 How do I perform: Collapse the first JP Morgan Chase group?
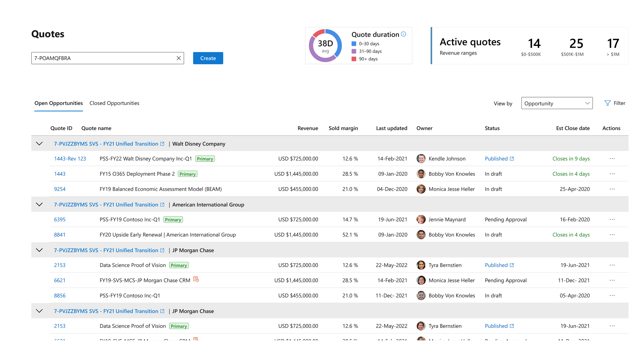click(x=39, y=250)
